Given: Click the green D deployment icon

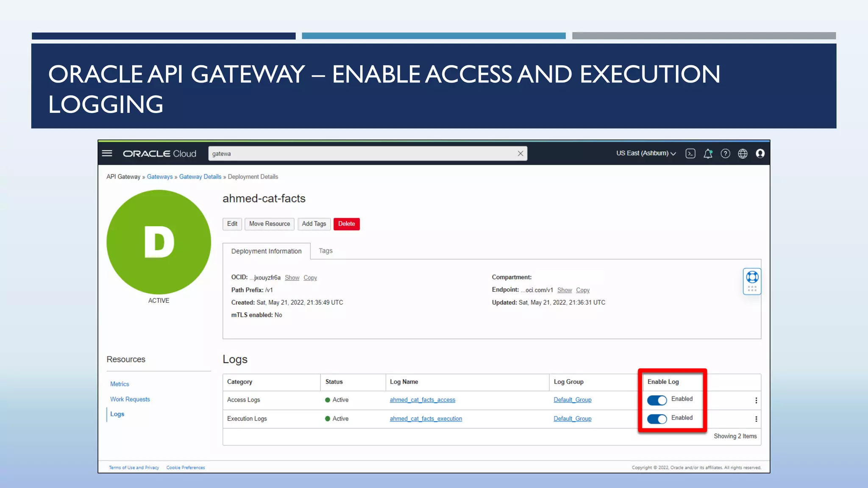Looking at the screenshot, I should 159,242.
